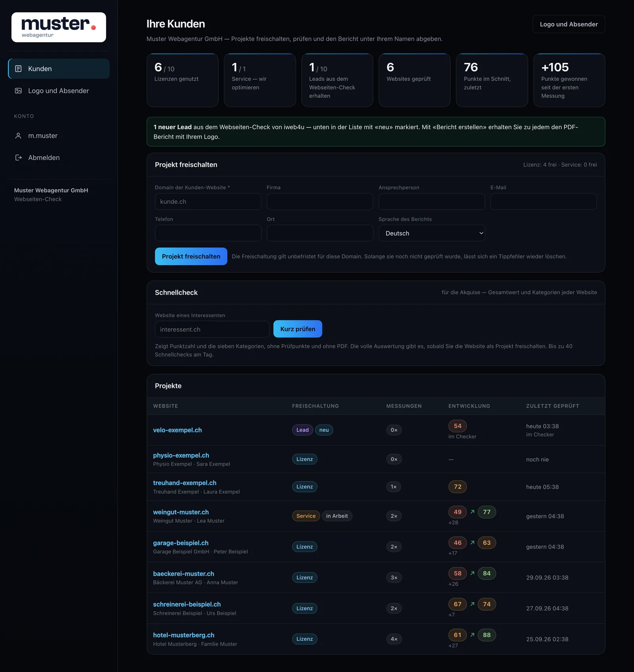Focus the Website eines Interessenten field
This screenshot has height=672, width=634.
[212, 329]
